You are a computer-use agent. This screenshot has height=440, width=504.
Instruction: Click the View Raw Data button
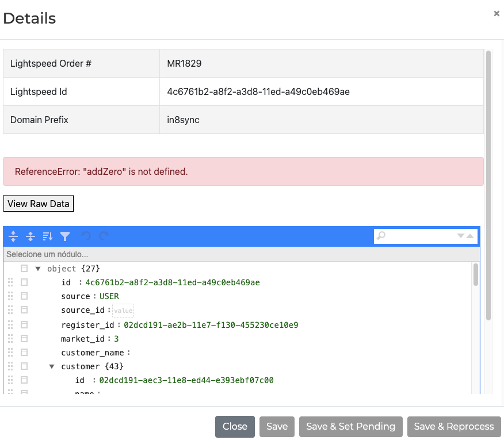pos(39,204)
